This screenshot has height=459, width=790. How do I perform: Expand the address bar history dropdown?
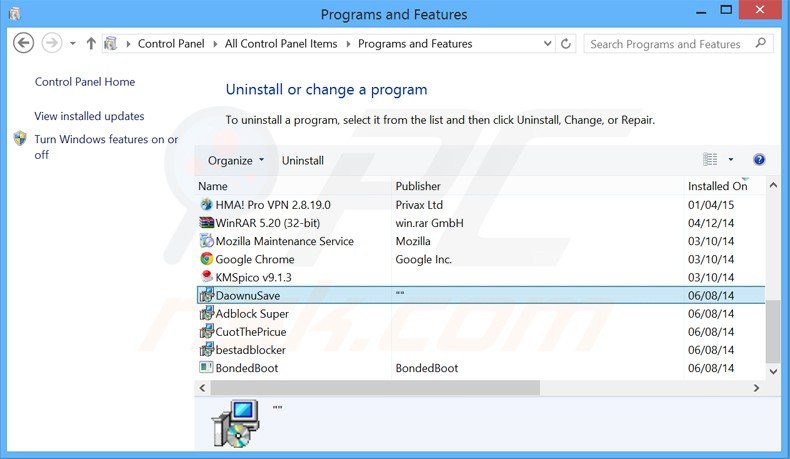(x=547, y=44)
